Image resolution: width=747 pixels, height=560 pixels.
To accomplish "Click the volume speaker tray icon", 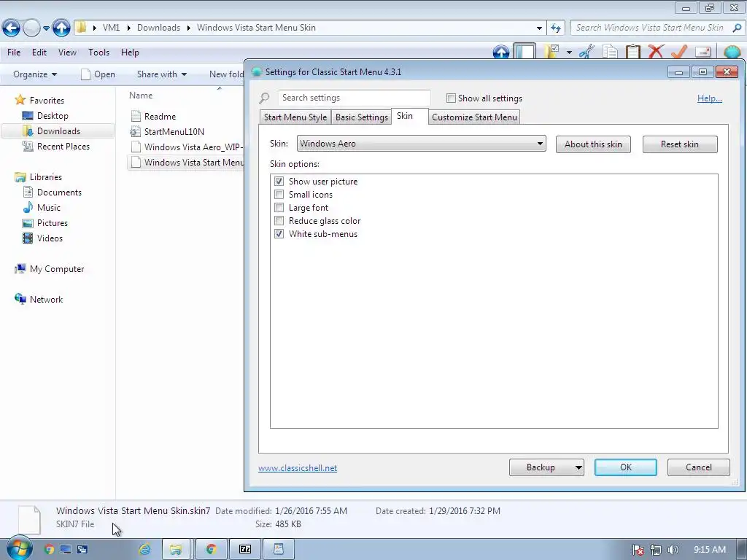I will click(673, 550).
